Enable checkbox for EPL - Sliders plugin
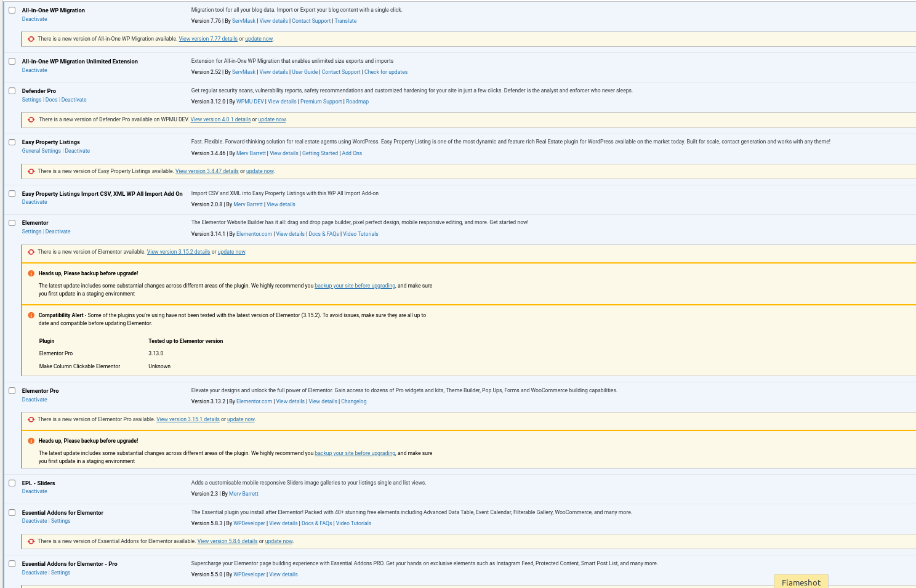Screen dimensions: 916x588 tap(12, 483)
